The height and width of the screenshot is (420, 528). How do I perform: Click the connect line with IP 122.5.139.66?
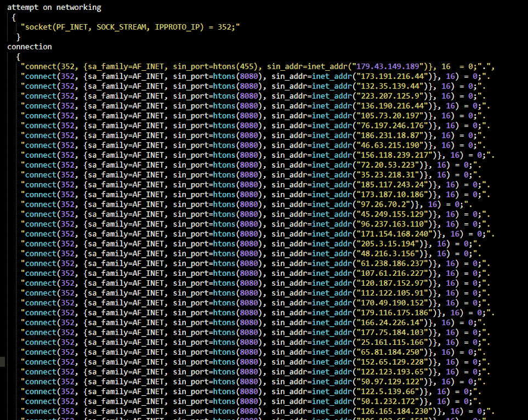point(251,391)
